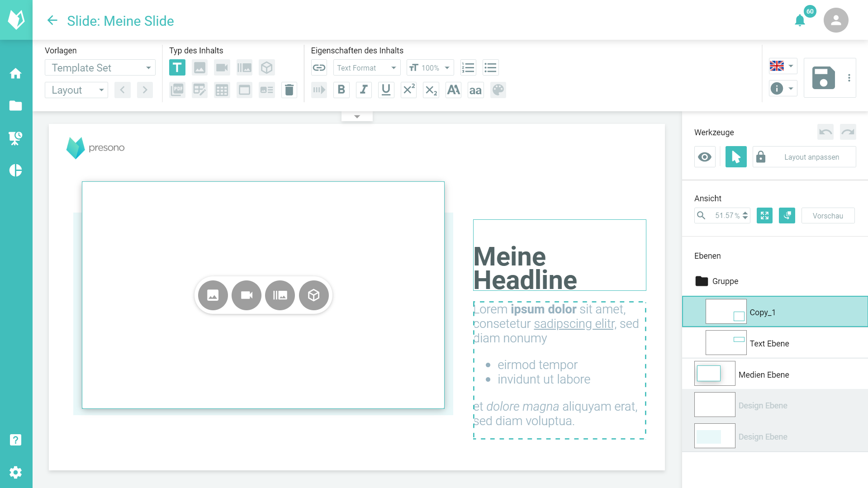Viewport: 868px width, 488px height.
Task: Toggle visibility eye in Werkzeuge
Action: 705,157
